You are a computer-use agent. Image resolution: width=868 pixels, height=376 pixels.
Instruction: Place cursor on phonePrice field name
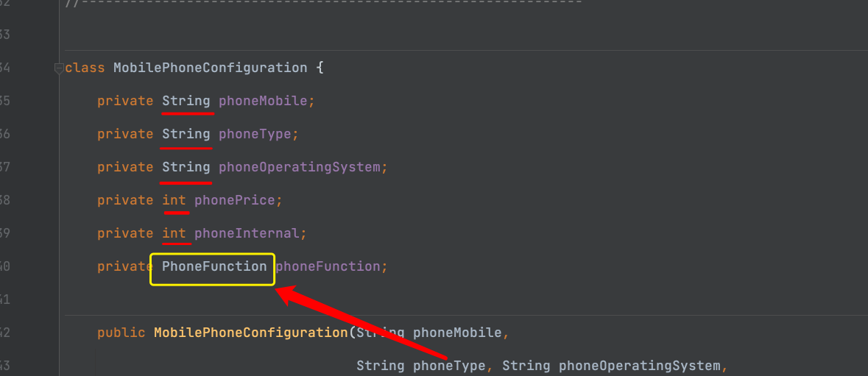pyautogui.click(x=235, y=200)
